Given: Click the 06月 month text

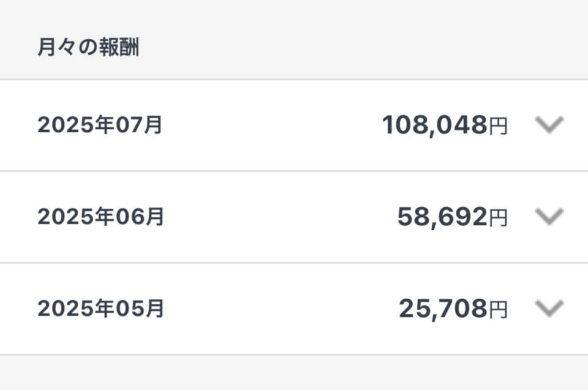Looking at the screenshot, I should click(143, 217).
